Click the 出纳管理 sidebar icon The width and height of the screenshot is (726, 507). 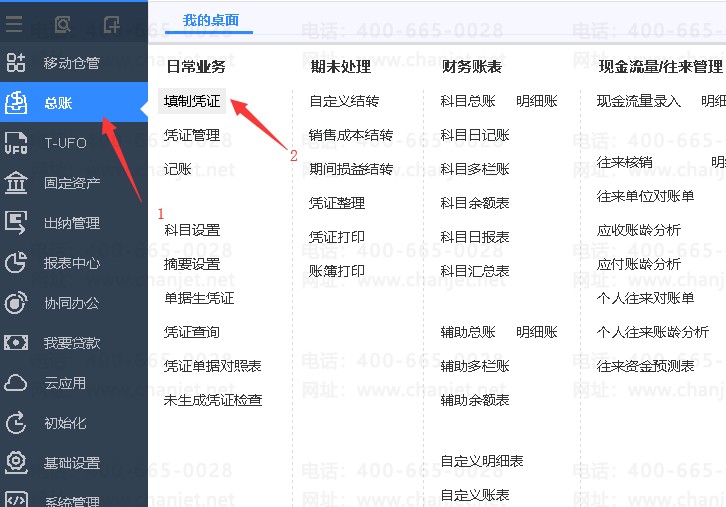[x=16, y=223]
